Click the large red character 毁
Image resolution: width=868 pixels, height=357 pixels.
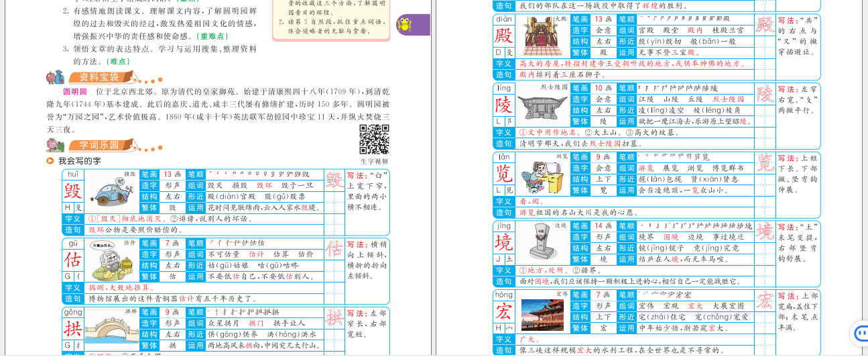(72, 191)
